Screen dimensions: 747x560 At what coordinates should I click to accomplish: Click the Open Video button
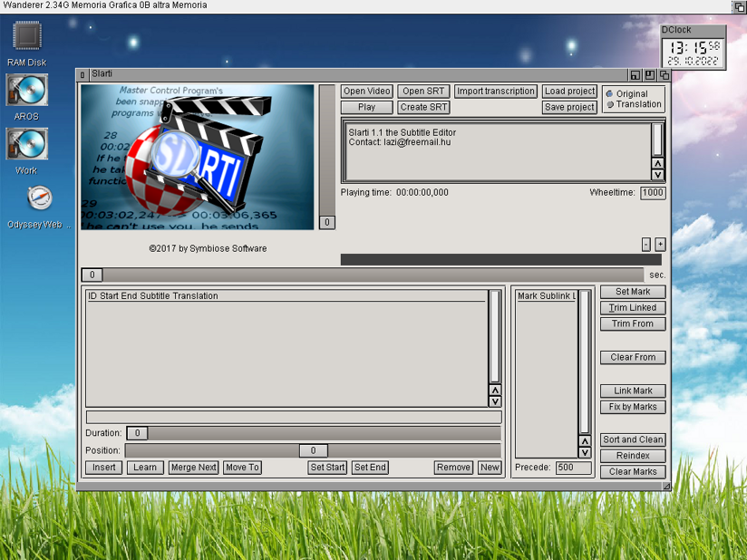367,92
